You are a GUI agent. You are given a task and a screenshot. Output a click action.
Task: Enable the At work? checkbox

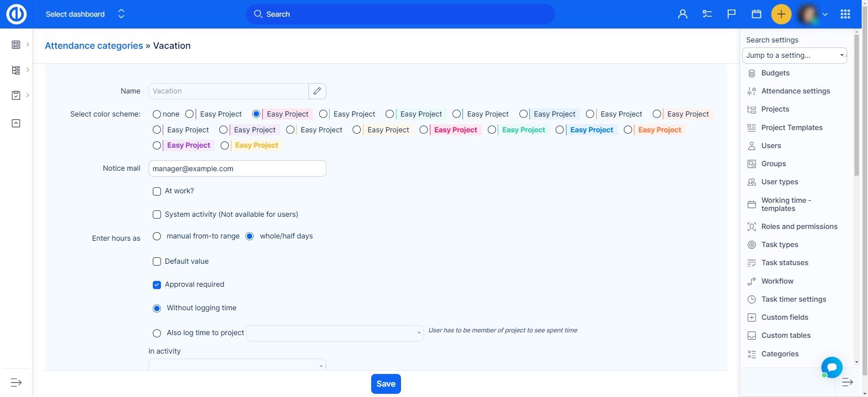click(157, 191)
